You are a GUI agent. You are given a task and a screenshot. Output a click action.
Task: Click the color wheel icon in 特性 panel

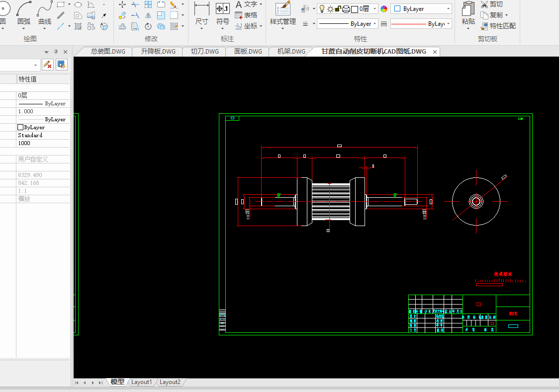384,9
